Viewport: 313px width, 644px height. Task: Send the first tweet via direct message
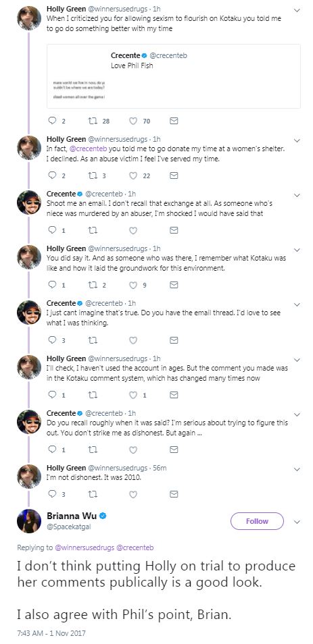click(x=174, y=121)
